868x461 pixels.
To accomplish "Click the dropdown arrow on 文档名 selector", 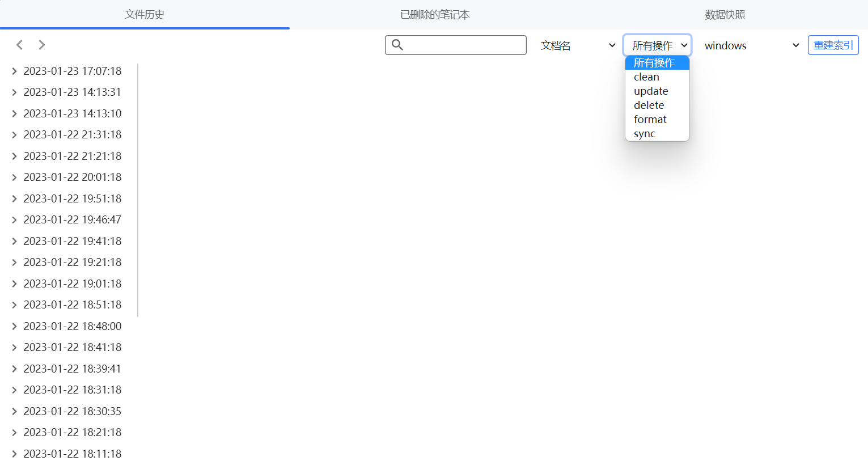I will 612,45.
